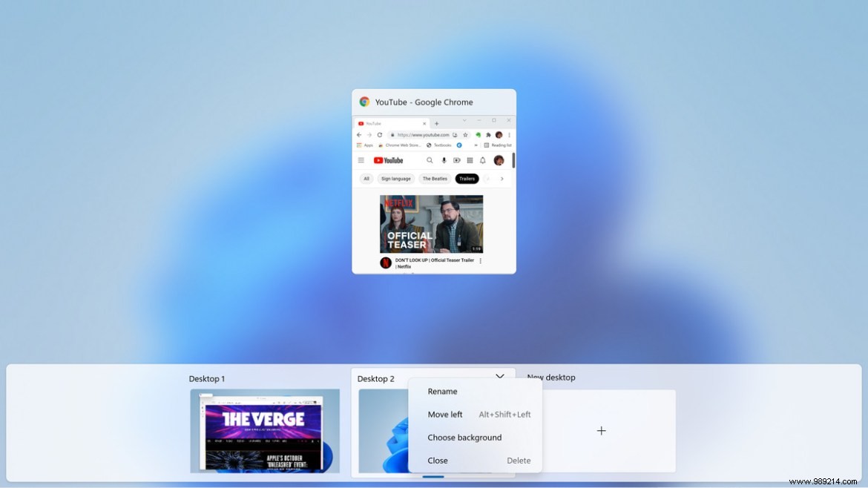This screenshot has height=488, width=868.
Task: Reload the page with Chrome's refresh icon
Action: tap(380, 135)
